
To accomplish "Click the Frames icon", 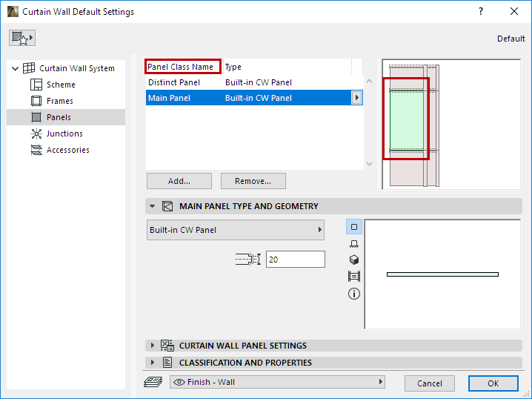I will pyautogui.click(x=36, y=101).
